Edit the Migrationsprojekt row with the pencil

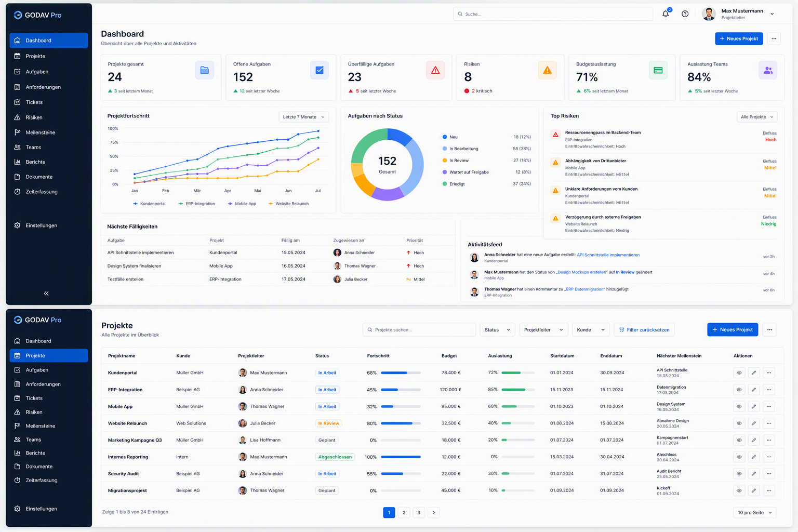(x=754, y=490)
